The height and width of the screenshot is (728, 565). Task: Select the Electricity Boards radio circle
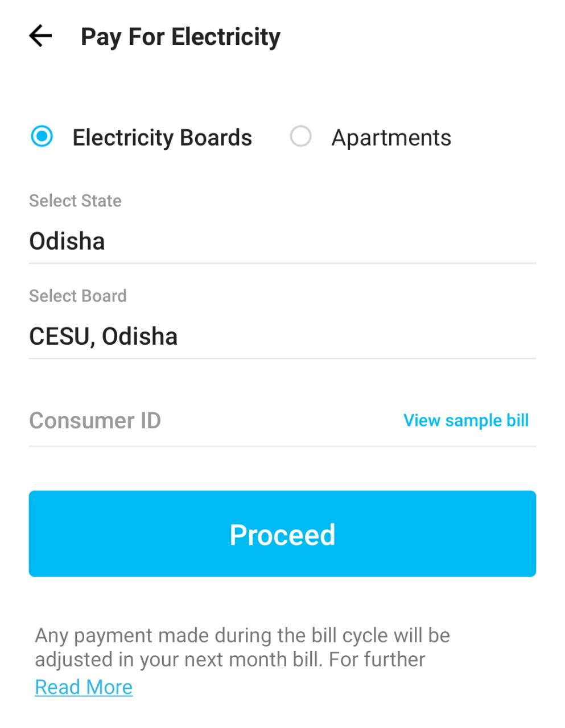point(42,136)
